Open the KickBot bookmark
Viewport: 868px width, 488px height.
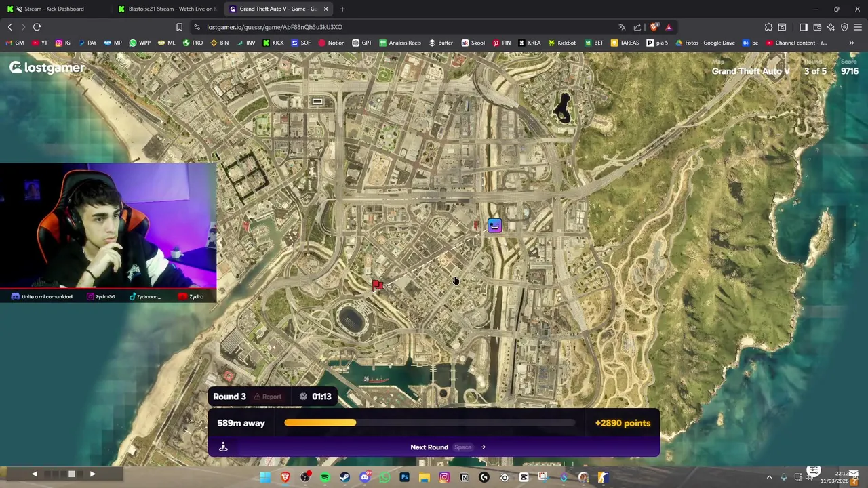561,43
